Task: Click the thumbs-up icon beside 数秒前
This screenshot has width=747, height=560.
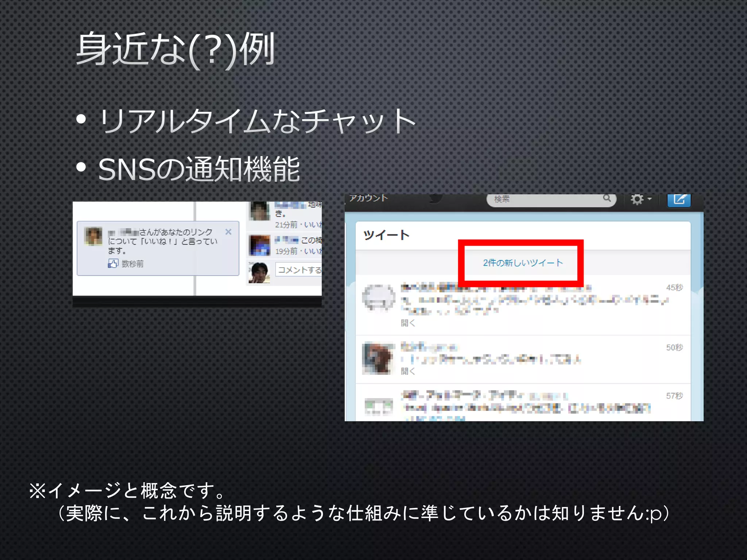Action: (113, 263)
